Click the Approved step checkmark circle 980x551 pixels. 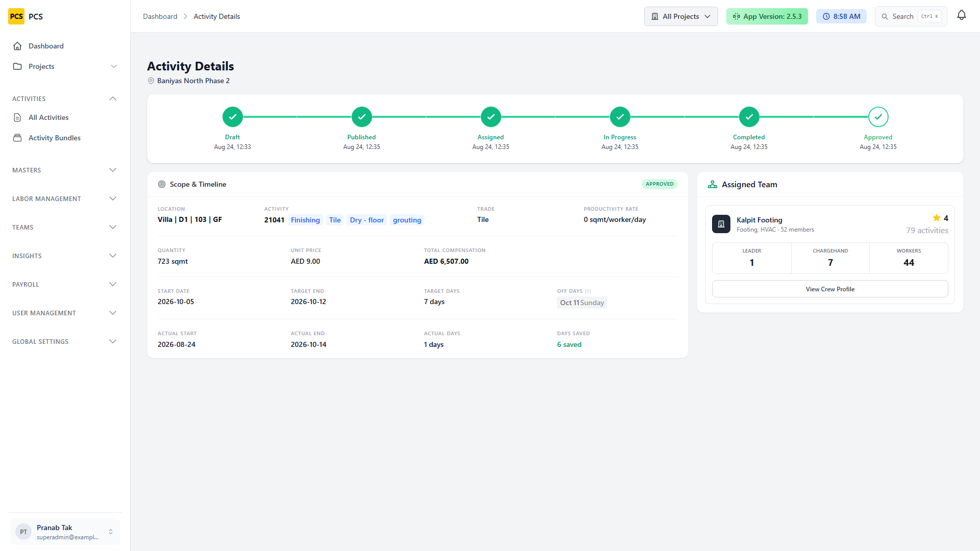click(x=878, y=117)
